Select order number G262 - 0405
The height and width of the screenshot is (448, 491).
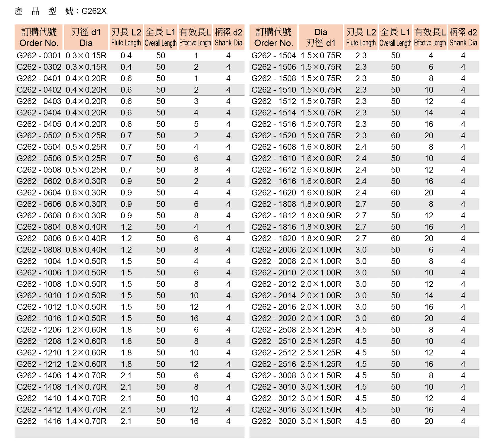39,124
